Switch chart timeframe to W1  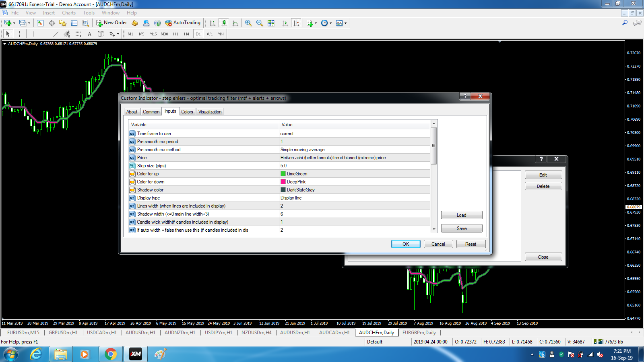tap(210, 34)
